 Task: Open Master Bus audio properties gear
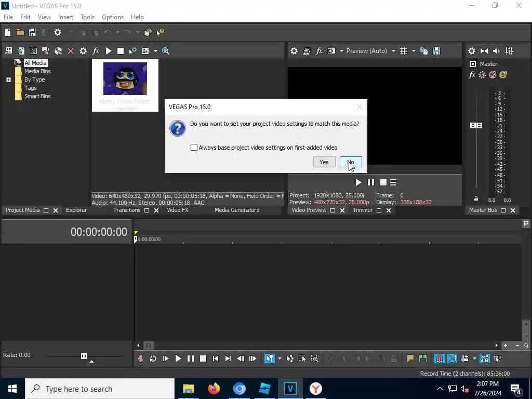tap(472, 51)
